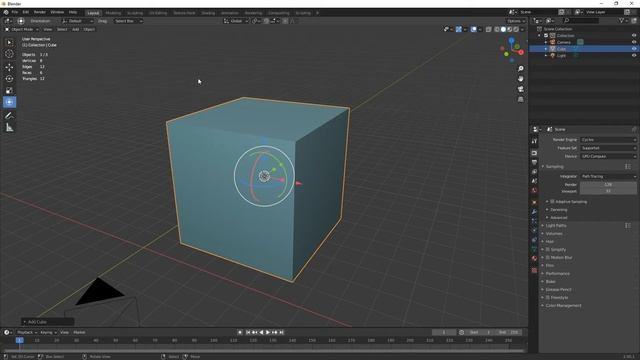Open the View Layer properties tab icon
Image resolution: width=640 pixels, height=360 pixels.
pos(534,172)
